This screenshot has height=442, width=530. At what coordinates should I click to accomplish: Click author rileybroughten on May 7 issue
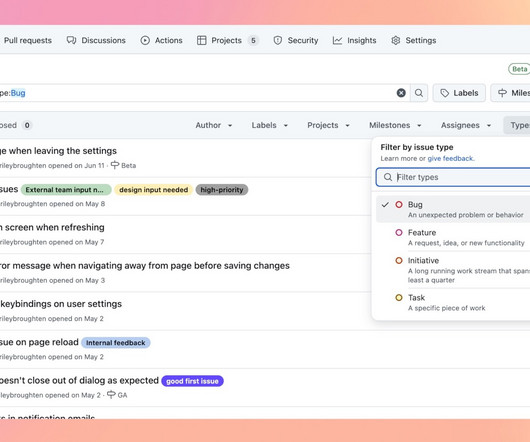click(x=23, y=242)
